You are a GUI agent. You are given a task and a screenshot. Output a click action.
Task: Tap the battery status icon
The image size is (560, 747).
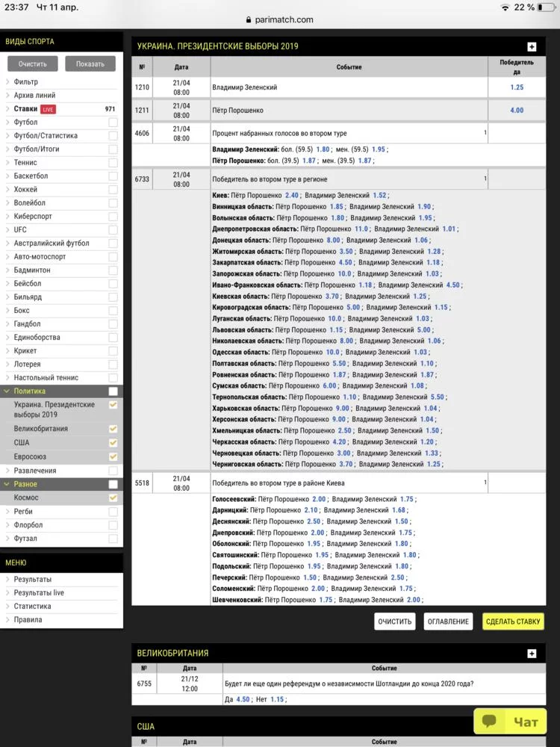pos(547,7)
